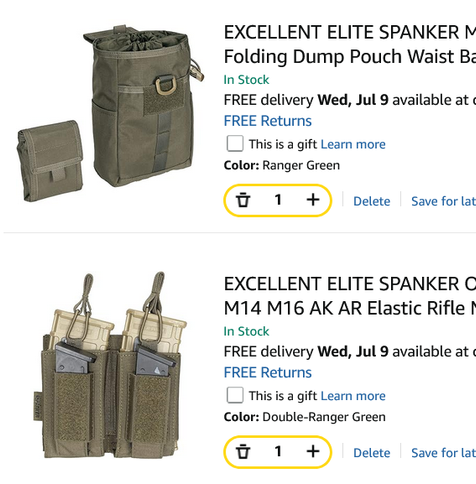The width and height of the screenshot is (476, 484).
Task: Delete the Double-Ranger Green mag pouch item
Action: [x=372, y=453]
